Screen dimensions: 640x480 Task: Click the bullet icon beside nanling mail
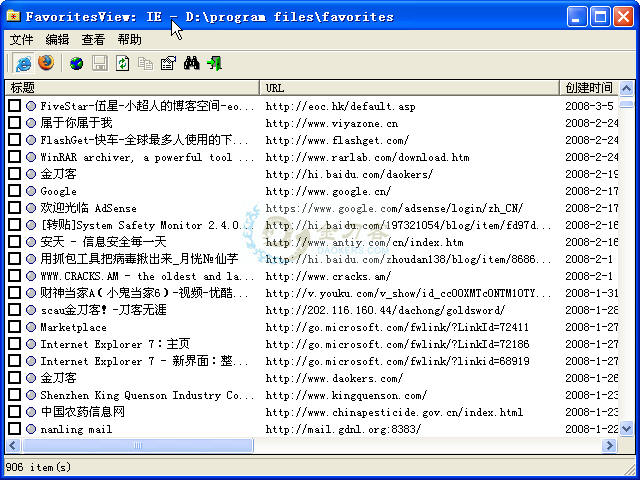(31, 429)
